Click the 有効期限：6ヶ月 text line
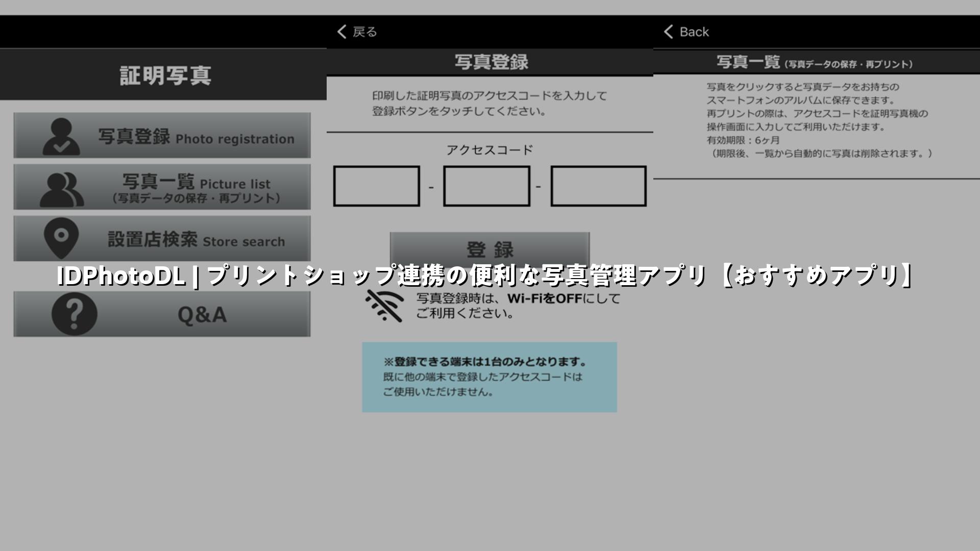This screenshot has width=980, height=551. (743, 140)
